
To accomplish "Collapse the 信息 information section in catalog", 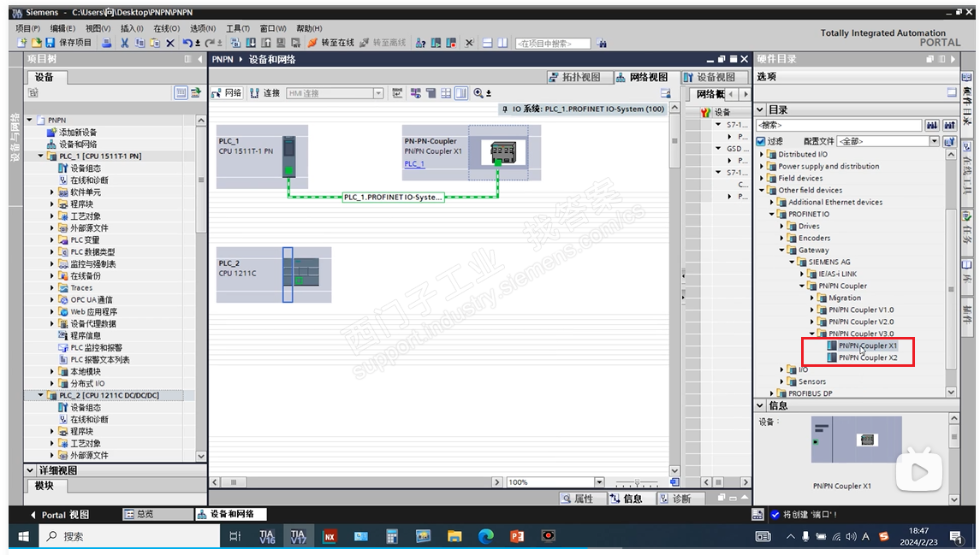I will point(760,406).
